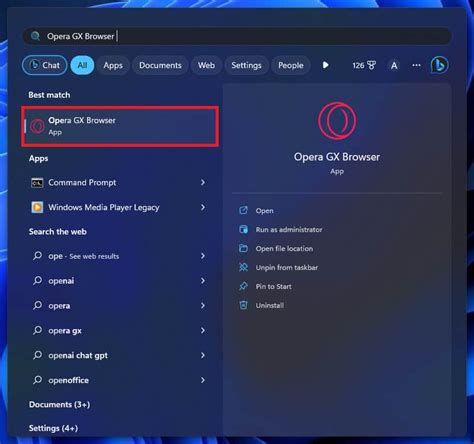Switch to the Chat filter tab
The image size is (474, 444).
pyautogui.click(x=45, y=65)
